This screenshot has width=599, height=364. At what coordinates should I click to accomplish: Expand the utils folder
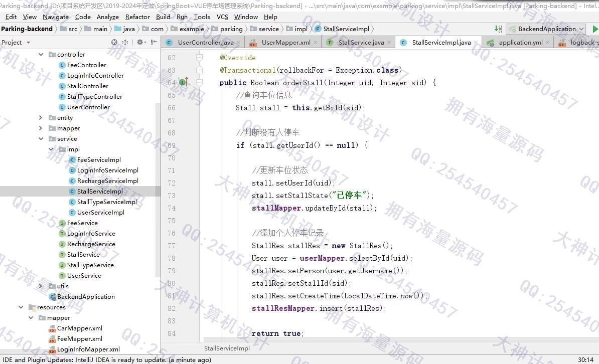[x=41, y=286]
